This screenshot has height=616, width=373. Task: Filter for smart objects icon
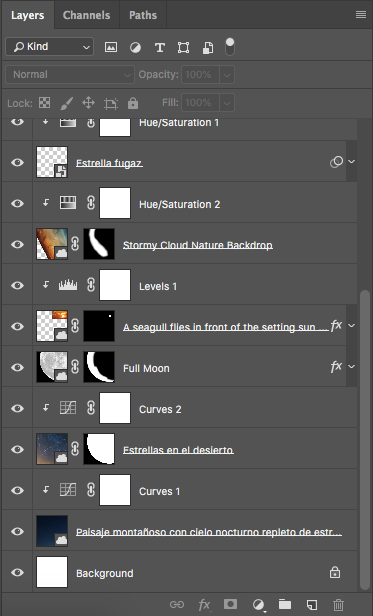pos(208,48)
